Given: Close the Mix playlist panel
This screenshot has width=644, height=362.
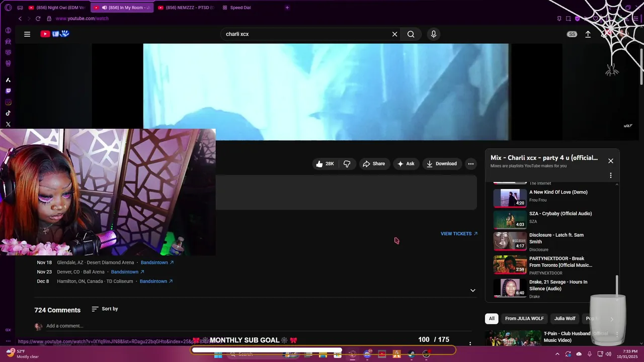Looking at the screenshot, I should pos(611,161).
